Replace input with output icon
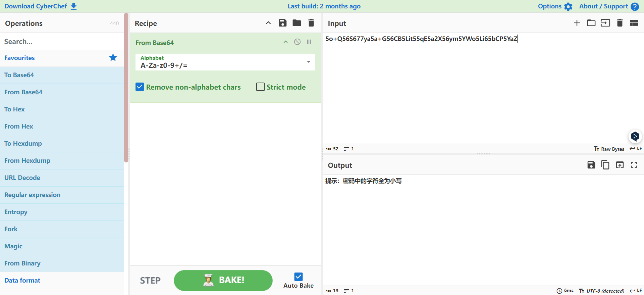The width and height of the screenshot is (644, 295). (x=620, y=165)
